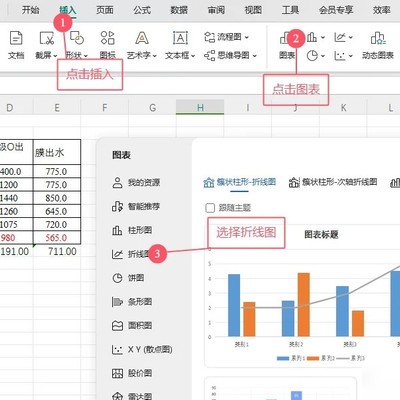
Task: Expand the pie chart ribbon dropdown arrow
Action: (x=323, y=56)
